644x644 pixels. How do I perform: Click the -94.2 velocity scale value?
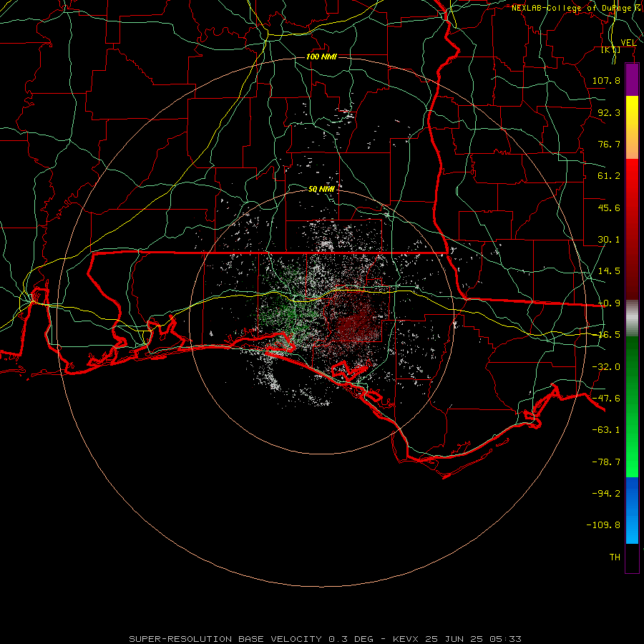[606, 493]
